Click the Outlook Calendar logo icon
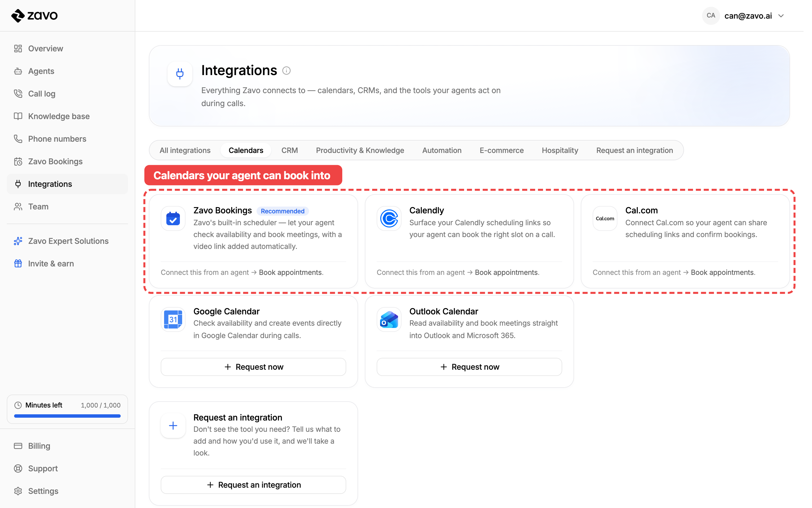 pyautogui.click(x=389, y=319)
